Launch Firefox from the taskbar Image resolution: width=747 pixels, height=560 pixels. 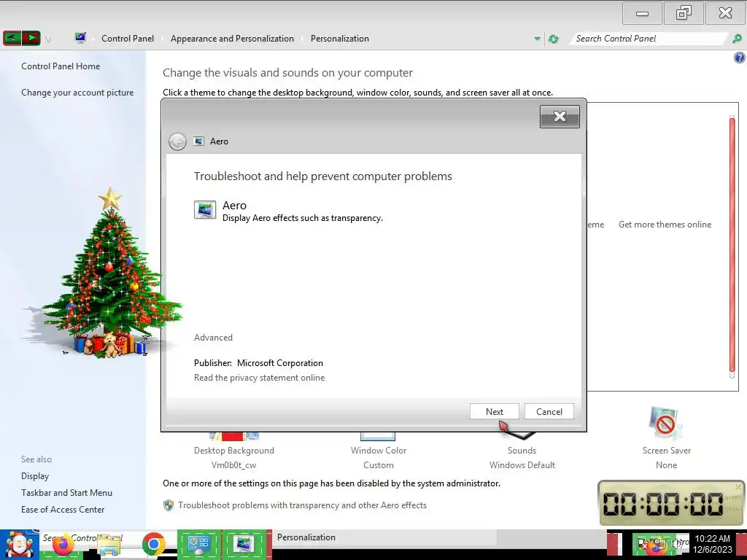click(x=62, y=545)
